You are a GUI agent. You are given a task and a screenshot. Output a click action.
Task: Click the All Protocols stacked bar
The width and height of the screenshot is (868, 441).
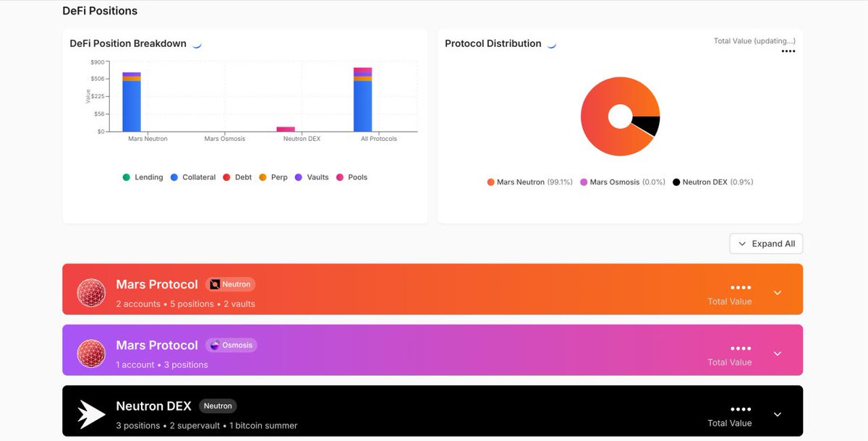[363, 100]
